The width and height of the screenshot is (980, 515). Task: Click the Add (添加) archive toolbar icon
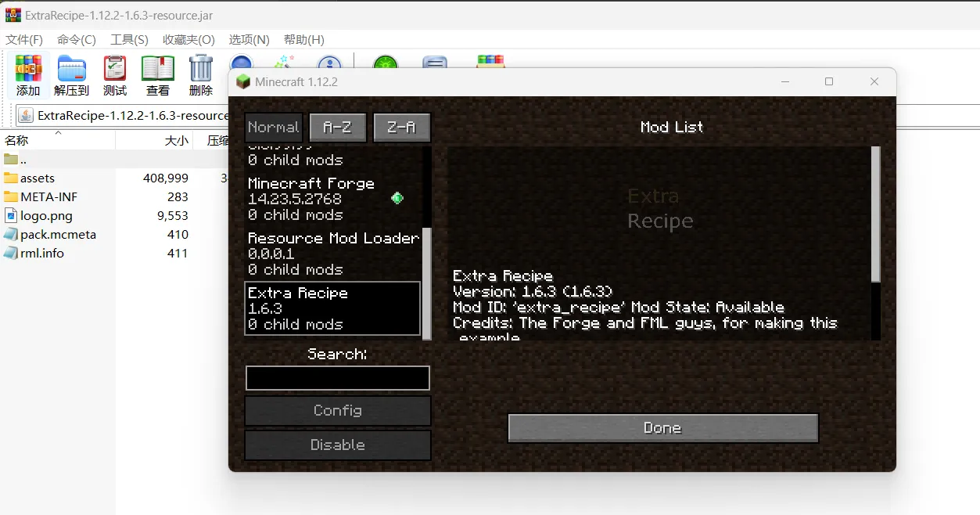click(29, 68)
